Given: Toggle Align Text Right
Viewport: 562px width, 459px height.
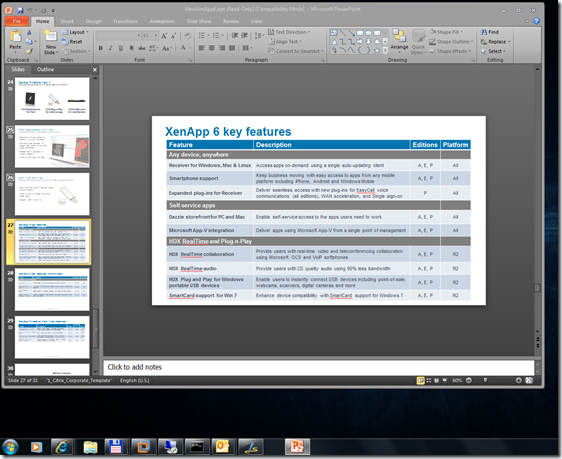Looking at the screenshot, I should tap(222, 48).
